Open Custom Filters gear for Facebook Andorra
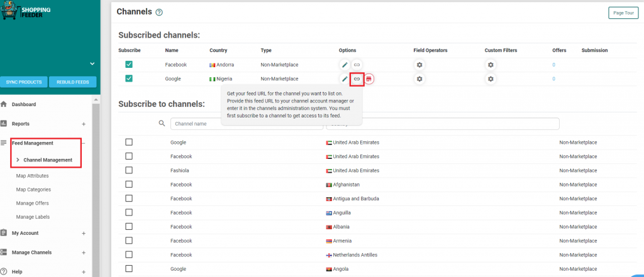 point(491,65)
